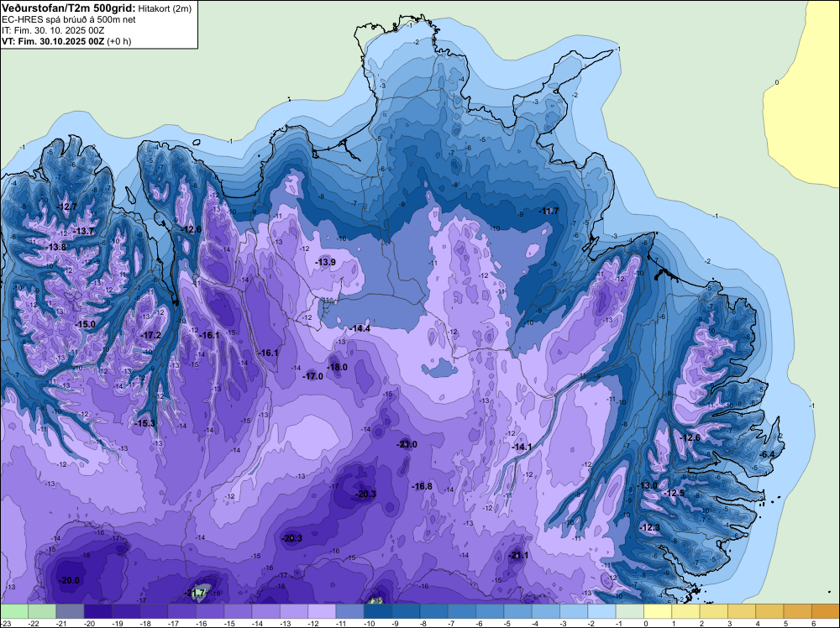Viewport: 840px width, 628px height.
Task: Click the bold -21.1 temperature label
Action: 518,555
